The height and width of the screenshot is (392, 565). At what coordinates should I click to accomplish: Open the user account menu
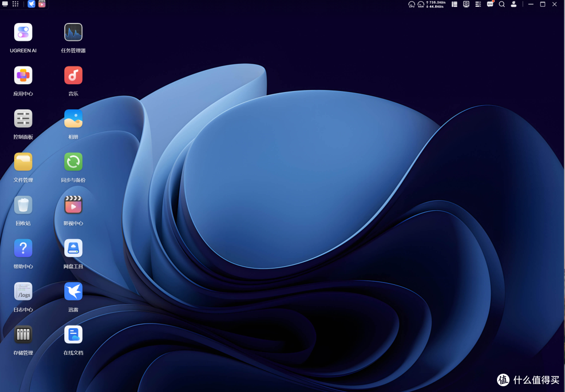(x=514, y=4)
